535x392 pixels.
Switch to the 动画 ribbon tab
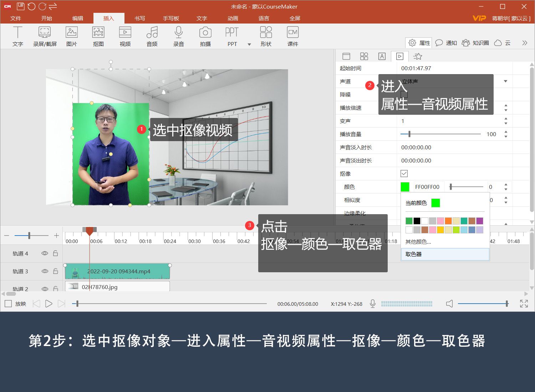[233, 18]
